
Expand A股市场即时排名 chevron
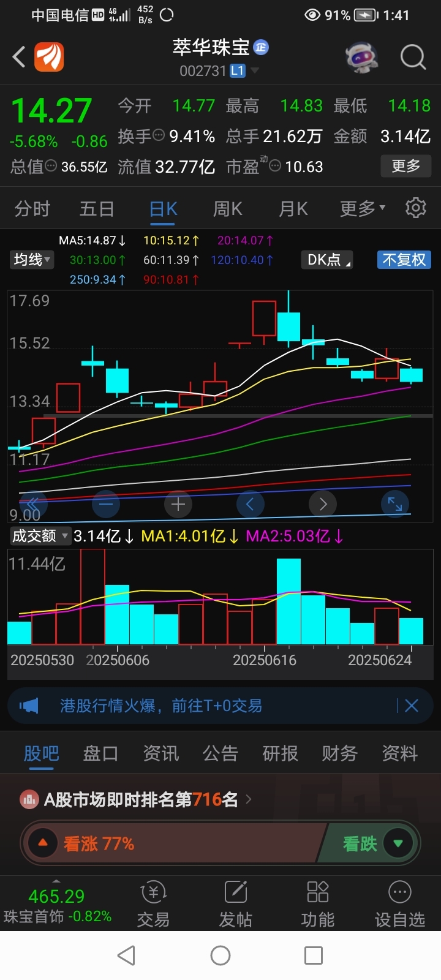point(248,799)
